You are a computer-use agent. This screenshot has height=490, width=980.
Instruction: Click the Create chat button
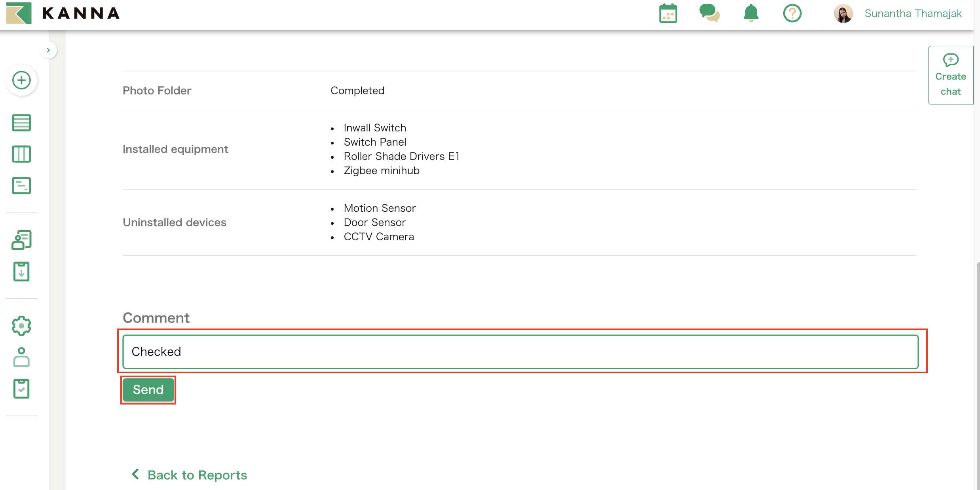pyautogui.click(x=950, y=75)
